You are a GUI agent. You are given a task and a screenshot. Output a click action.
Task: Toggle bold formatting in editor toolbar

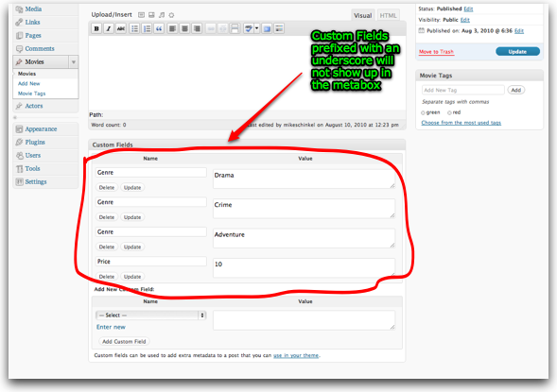[x=96, y=28]
